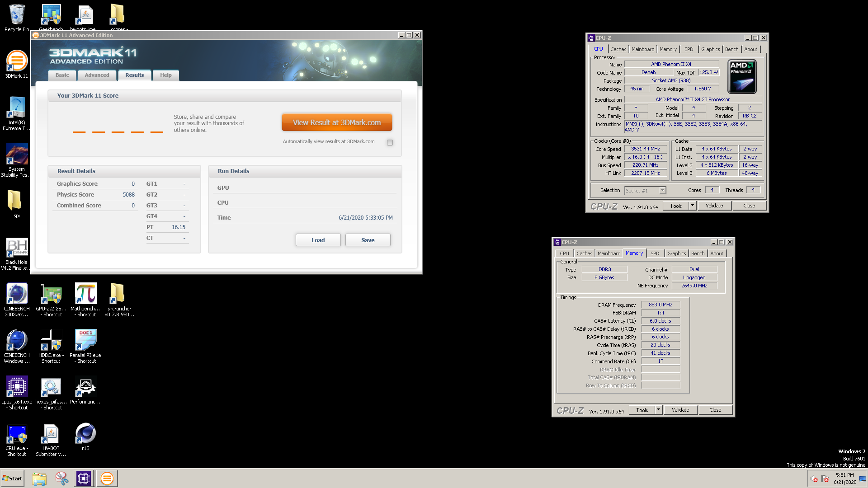Click the Physics Score value 5088

[x=129, y=195]
